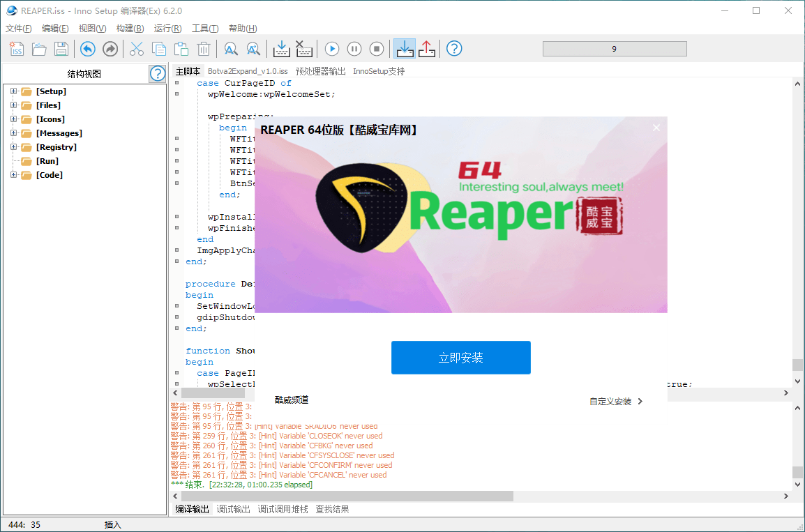This screenshot has width=805, height=532.
Task: Select the [Setup] folder label
Action: coord(52,91)
